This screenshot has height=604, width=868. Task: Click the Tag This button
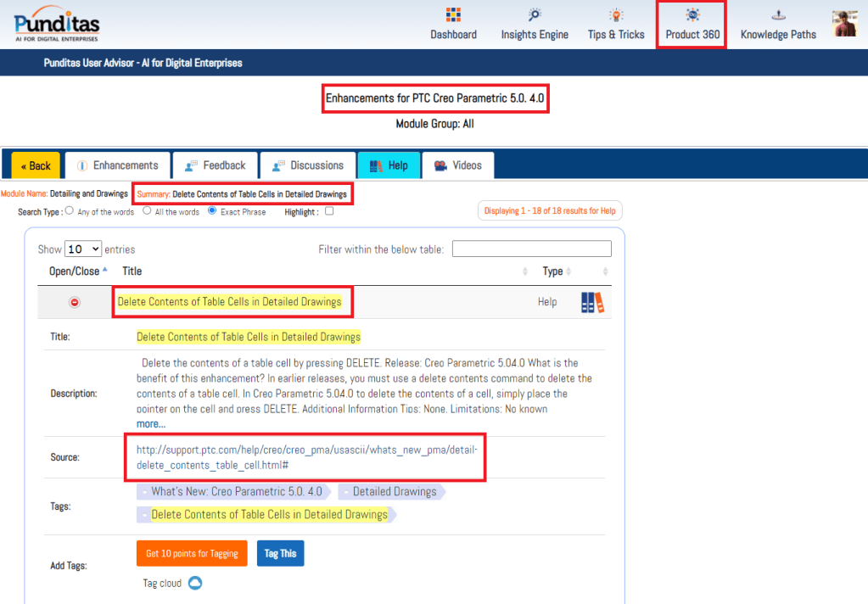click(280, 553)
